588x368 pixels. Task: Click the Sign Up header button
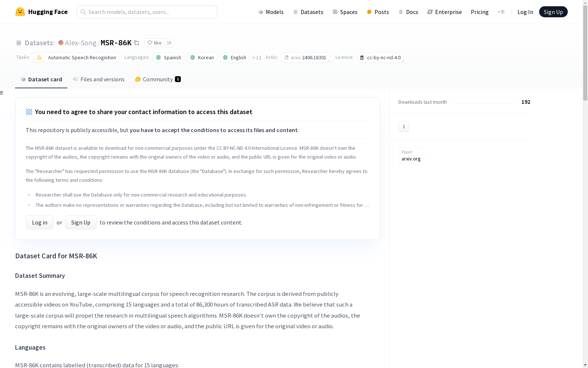point(553,12)
